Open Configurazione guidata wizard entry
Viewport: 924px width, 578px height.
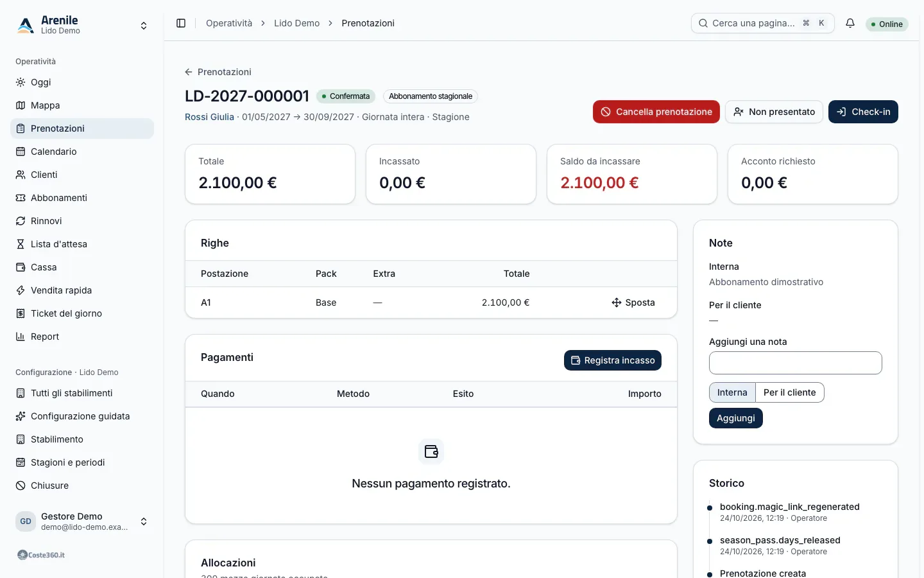(82, 416)
